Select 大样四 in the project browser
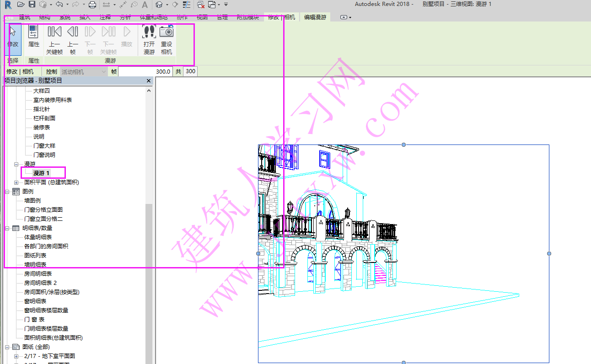 42,91
